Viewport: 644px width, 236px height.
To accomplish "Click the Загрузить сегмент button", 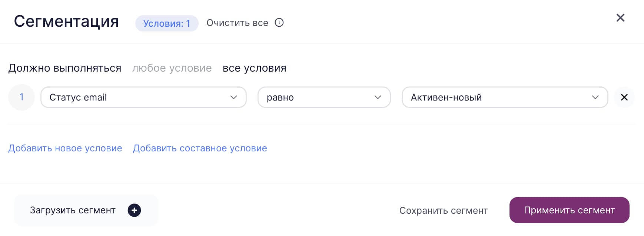I will pos(86,210).
